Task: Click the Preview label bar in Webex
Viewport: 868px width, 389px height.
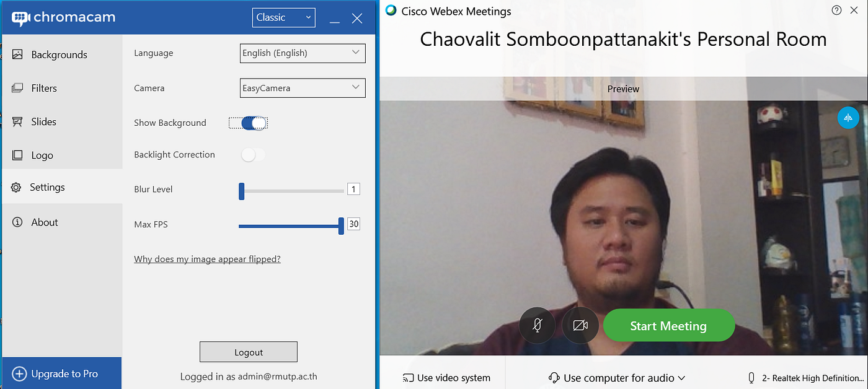Action: (623, 89)
